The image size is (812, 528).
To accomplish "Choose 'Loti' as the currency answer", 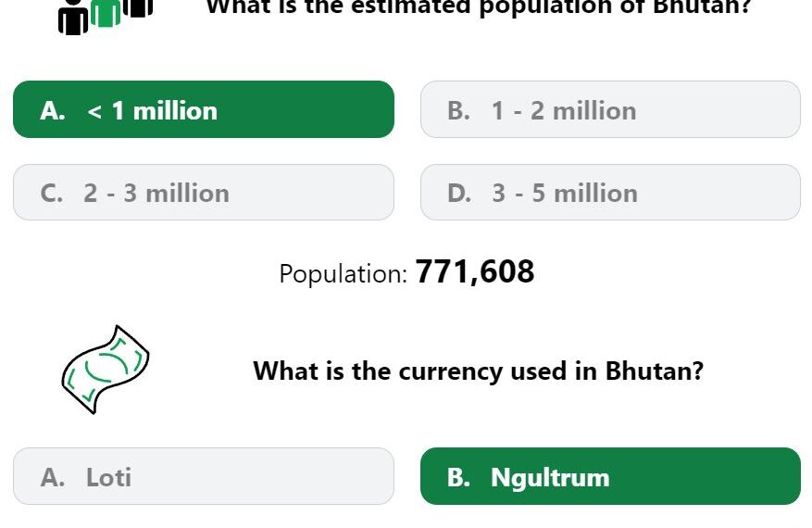I will coord(204,476).
